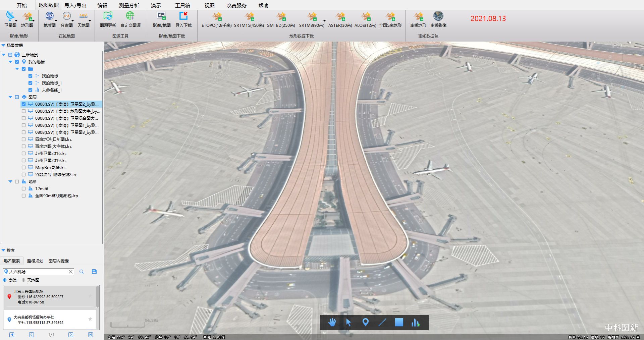Switch to the 图层内搜索 tab
The image size is (644, 340).
pyautogui.click(x=59, y=261)
